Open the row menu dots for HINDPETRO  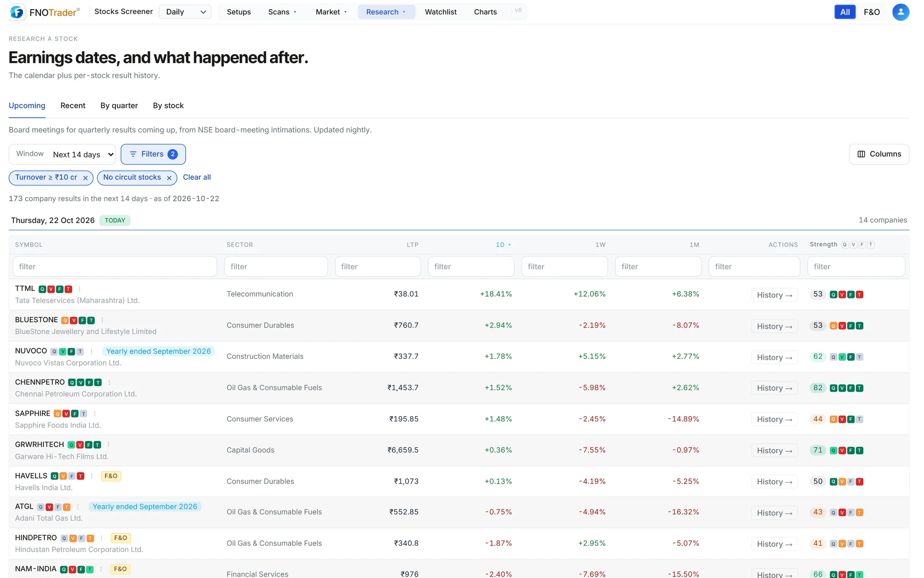coord(101,538)
